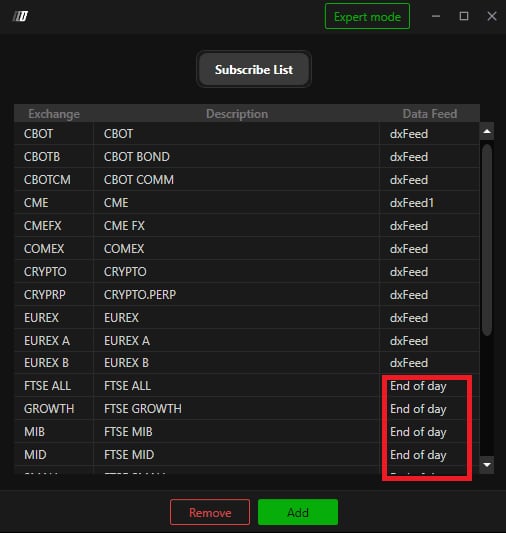Select the CBOTB exchange row
The height and width of the screenshot is (533, 506).
tap(247, 157)
